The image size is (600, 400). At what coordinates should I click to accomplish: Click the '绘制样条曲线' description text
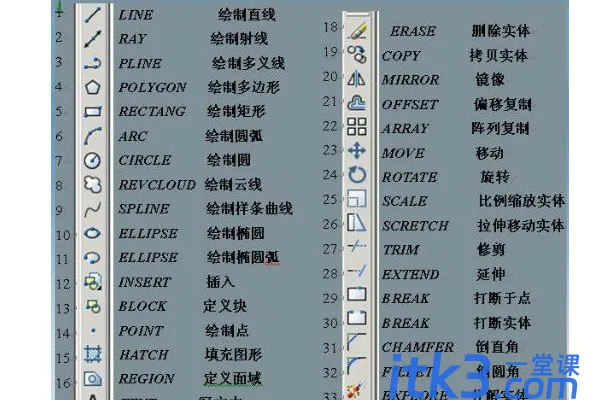(x=249, y=209)
